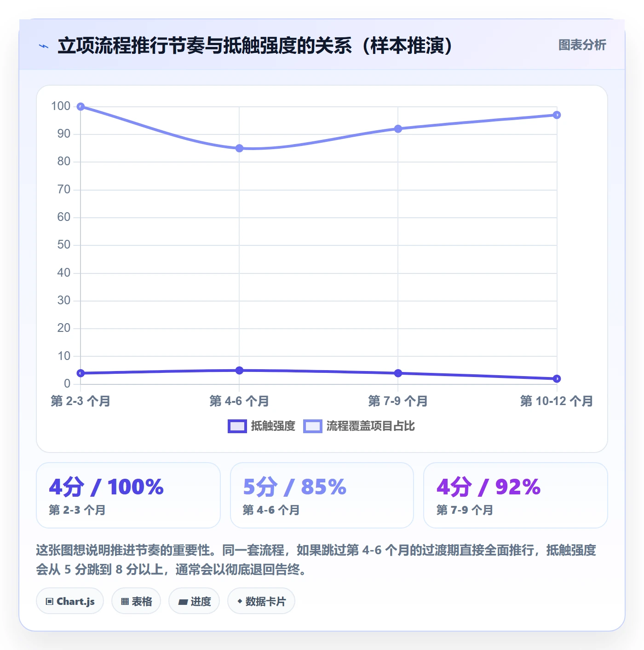Image resolution: width=644 pixels, height=650 pixels.
Task: Click the coverage point at 第 2-3 个月
Action: (80, 107)
